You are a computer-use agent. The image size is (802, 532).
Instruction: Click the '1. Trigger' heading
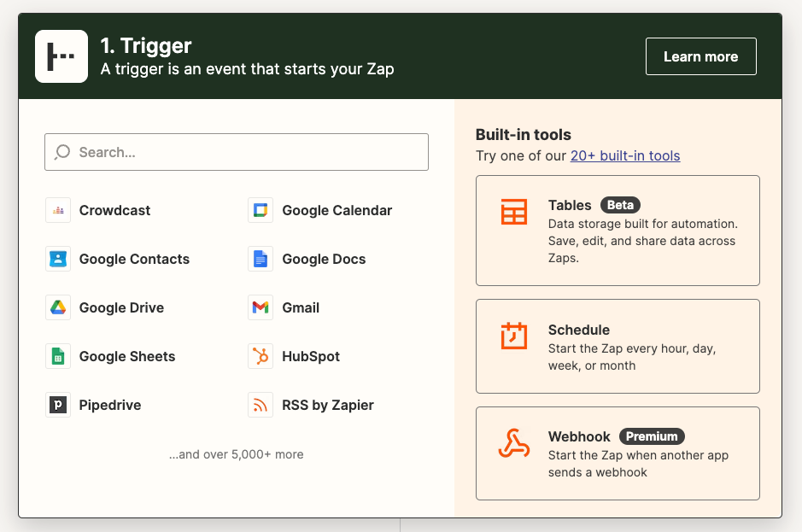pos(146,46)
